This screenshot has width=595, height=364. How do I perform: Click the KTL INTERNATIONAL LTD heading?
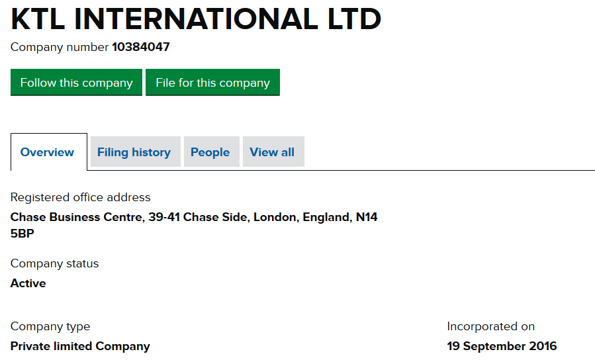196,20
